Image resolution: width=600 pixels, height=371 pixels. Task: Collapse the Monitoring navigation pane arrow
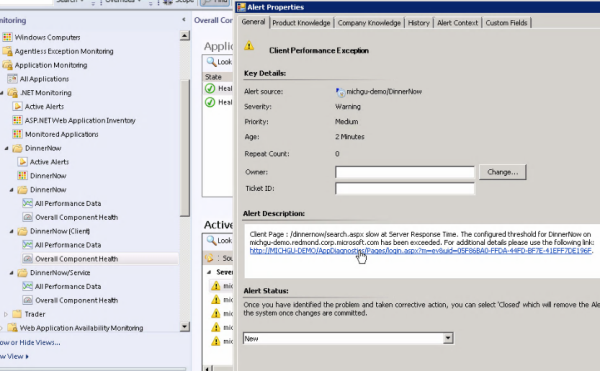click(184, 20)
